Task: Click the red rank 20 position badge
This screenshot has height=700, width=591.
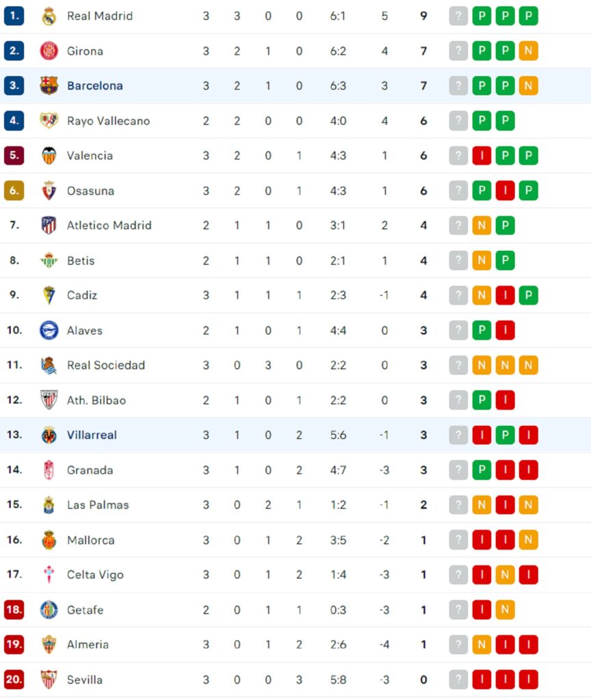Action: [x=14, y=679]
